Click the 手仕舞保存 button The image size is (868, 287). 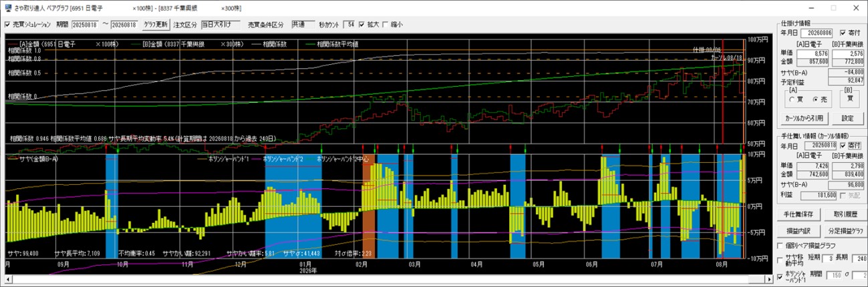pyautogui.click(x=798, y=215)
